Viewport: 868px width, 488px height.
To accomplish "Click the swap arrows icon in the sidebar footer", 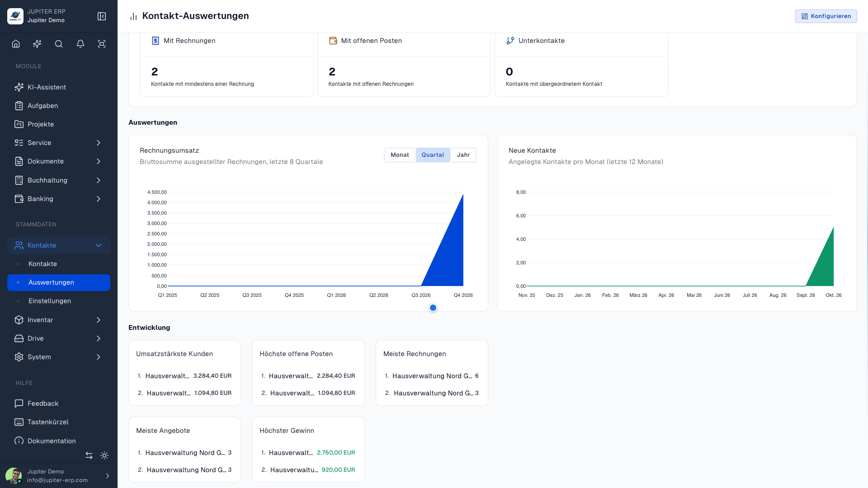I will coord(89,455).
